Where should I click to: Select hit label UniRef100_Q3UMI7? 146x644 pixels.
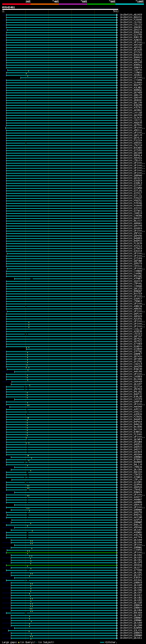pos(131,299)
